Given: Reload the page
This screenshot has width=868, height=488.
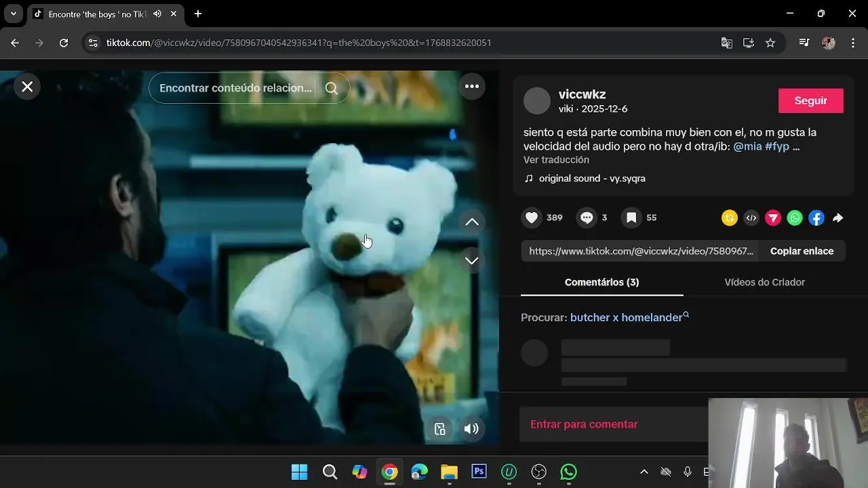Looking at the screenshot, I should click(x=64, y=43).
